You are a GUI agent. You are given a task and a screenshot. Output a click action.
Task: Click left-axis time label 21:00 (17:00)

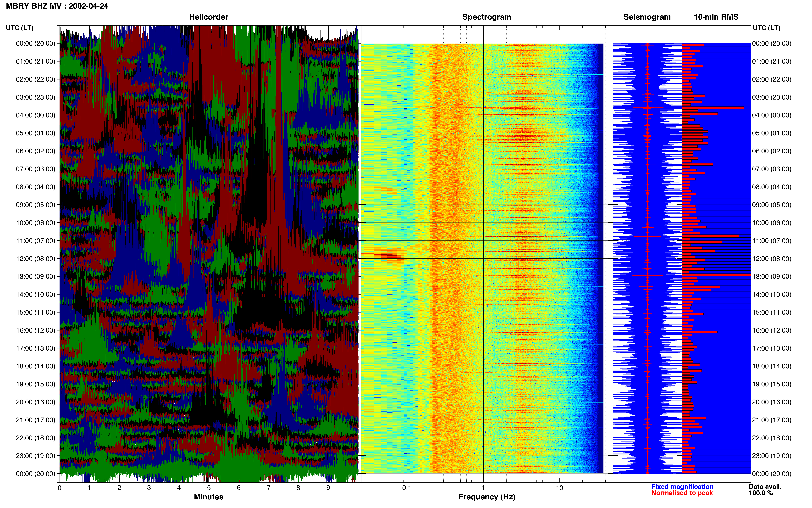tap(36, 420)
